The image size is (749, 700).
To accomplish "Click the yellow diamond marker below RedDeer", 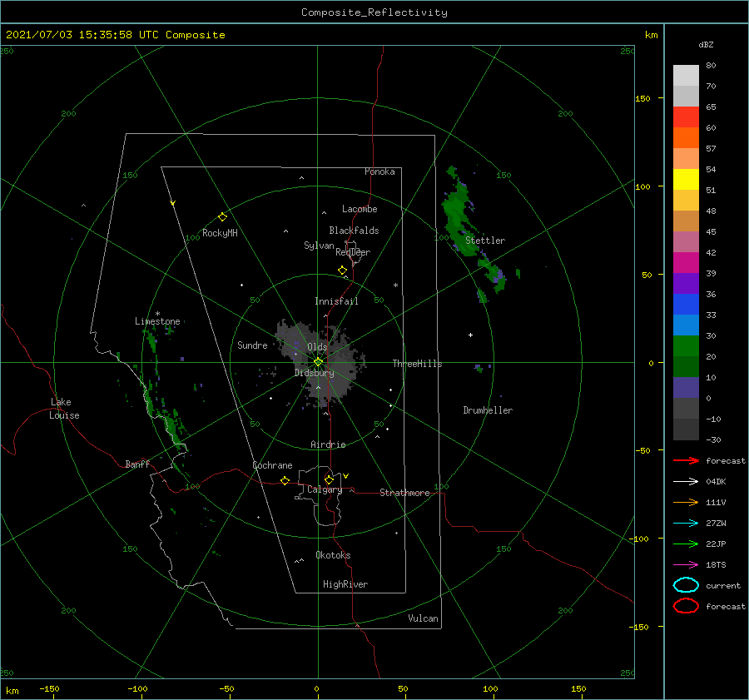I will tap(342, 271).
